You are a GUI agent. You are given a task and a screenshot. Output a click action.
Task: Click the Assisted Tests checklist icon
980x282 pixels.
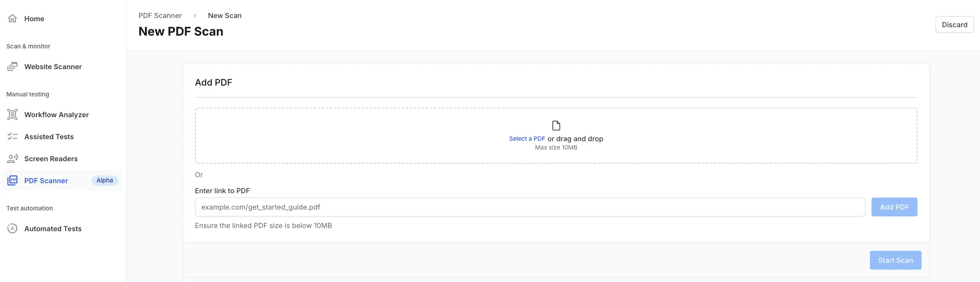[12, 136]
